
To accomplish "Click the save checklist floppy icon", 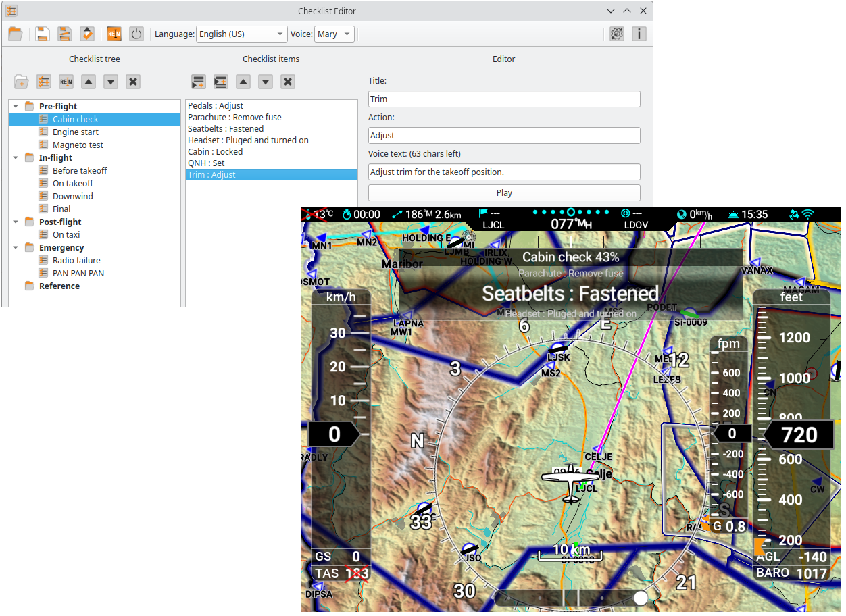I will (x=43, y=34).
